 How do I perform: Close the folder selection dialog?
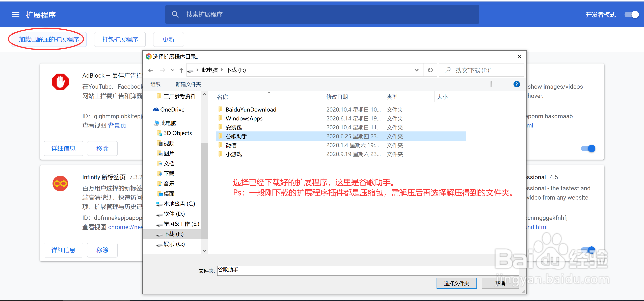[519, 57]
